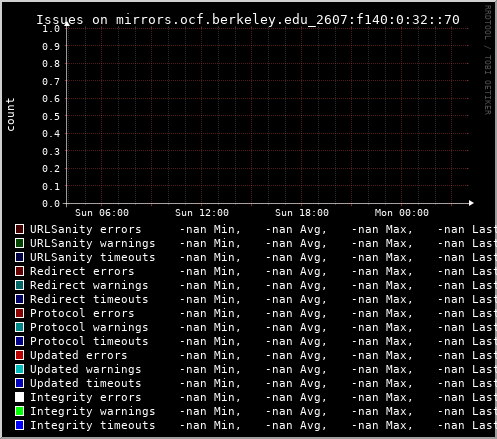Click the Protocol errors red swatch
This screenshot has width=497, height=439.
20,313
